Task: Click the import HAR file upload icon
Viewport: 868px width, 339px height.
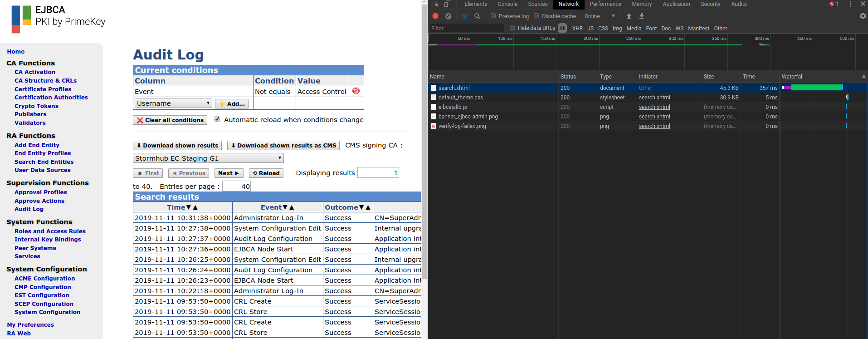Action: coord(629,16)
